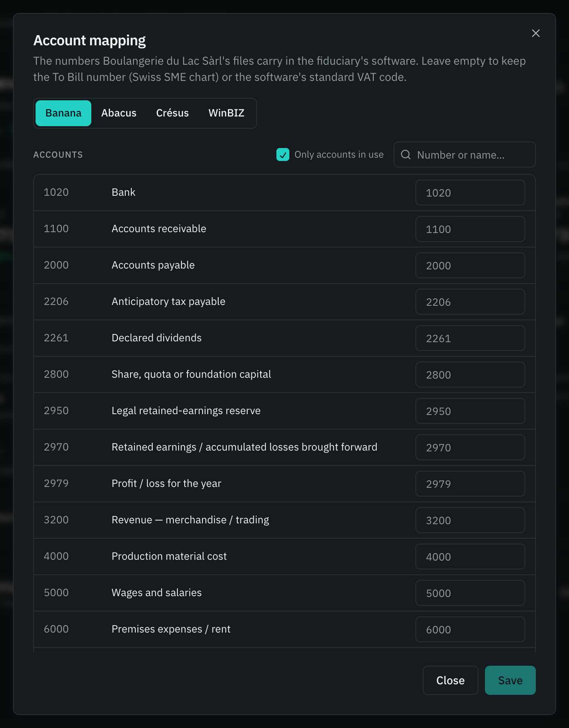Click the Declared dividends name
Viewport: 569px width, 728px height.
[x=156, y=338]
